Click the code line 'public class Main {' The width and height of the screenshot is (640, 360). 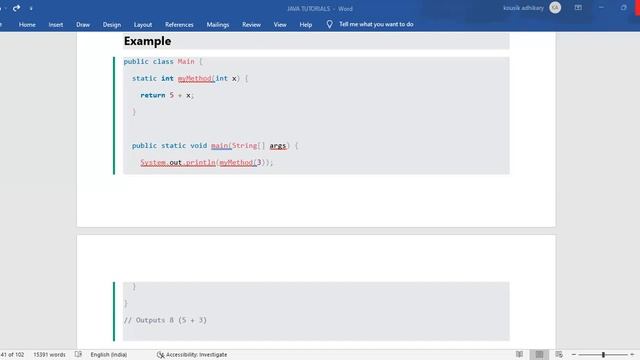(x=163, y=62)
